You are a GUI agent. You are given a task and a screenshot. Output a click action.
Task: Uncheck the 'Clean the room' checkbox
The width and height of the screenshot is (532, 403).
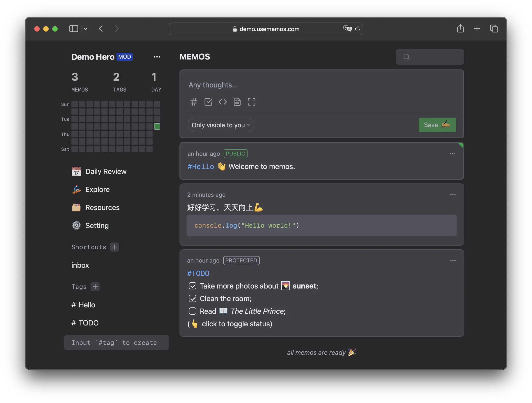click(193, 298)
